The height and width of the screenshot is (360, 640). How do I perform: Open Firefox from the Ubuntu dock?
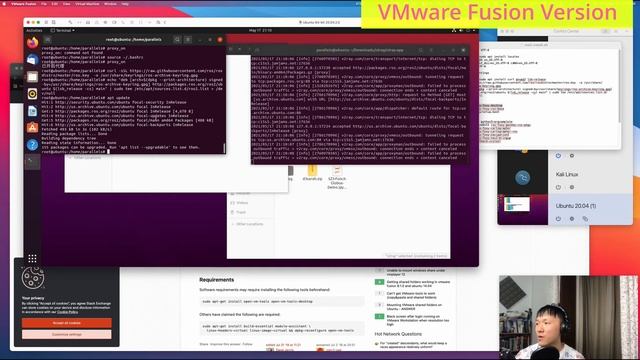click(x=33, y=42)
